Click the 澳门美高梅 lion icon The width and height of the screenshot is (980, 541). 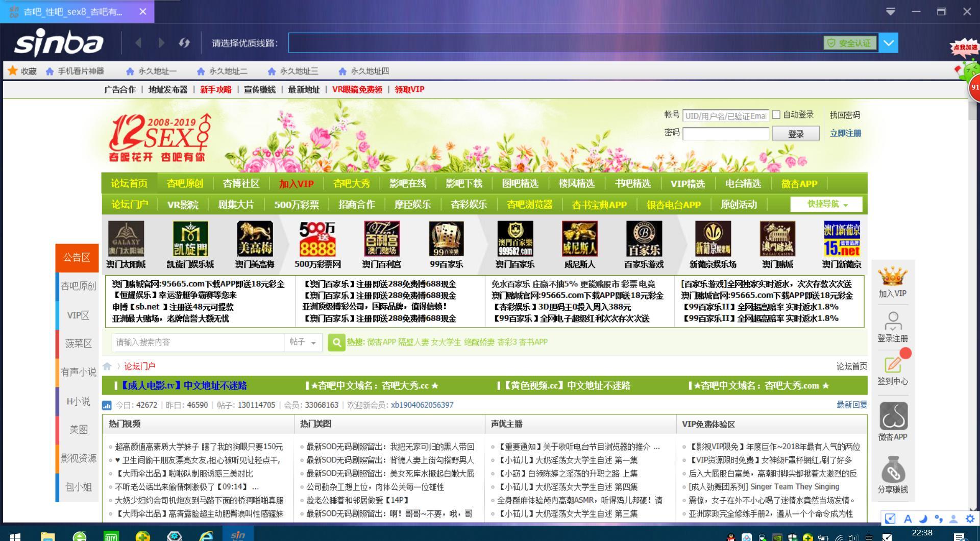coord(255,239)
